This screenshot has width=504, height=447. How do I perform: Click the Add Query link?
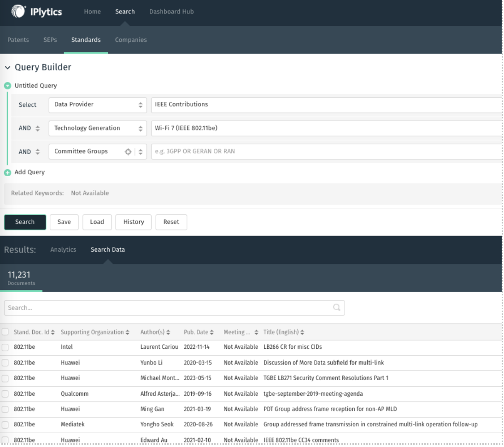click(x=29, y=172)
